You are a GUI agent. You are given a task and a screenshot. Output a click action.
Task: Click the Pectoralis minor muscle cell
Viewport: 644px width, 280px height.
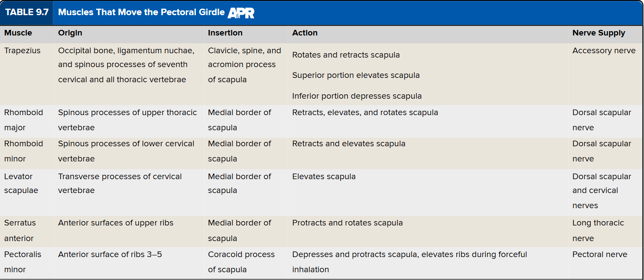(23, 261)
